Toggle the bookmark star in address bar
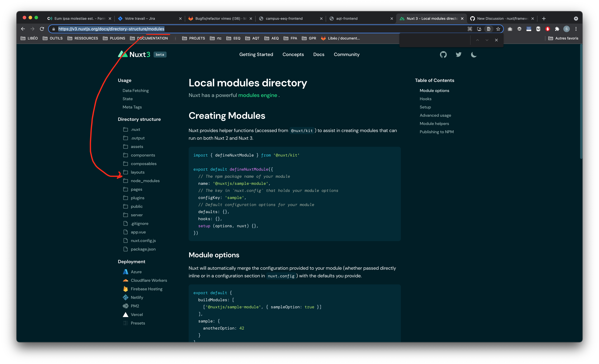The image size is (599, 364). [x=498, y=29]
